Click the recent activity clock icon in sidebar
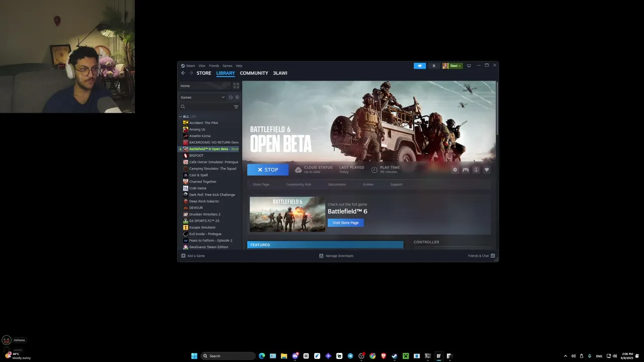644x362 pixels. pos(231,98)
